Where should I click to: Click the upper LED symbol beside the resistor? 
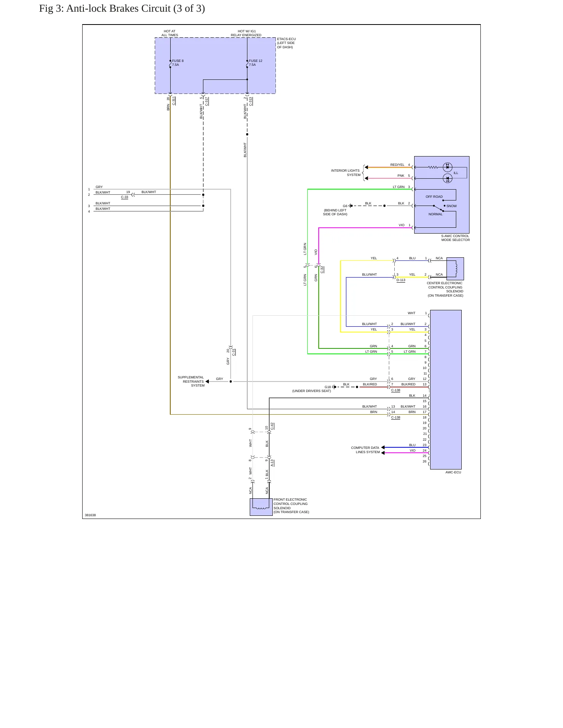pyautogui.click(x=448, y=167)
